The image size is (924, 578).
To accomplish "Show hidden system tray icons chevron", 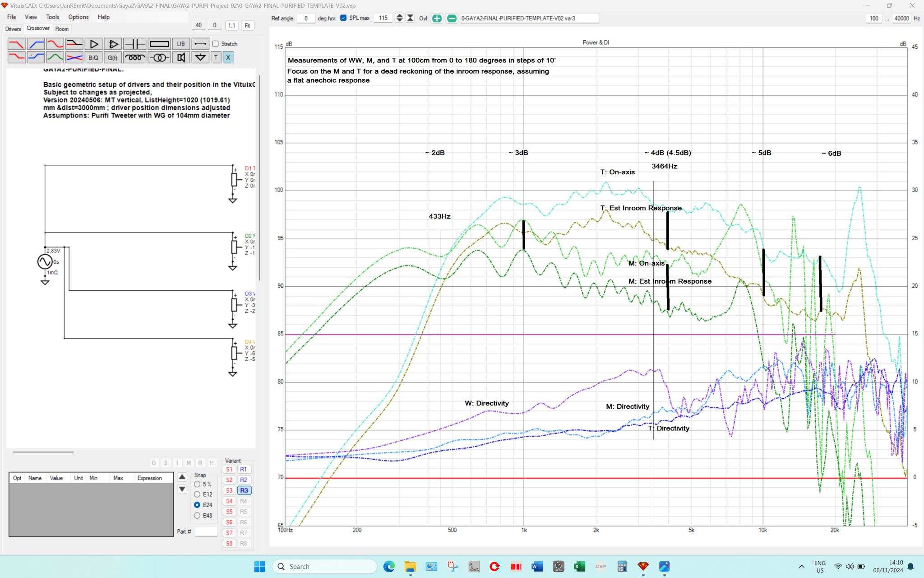I will tap(801, 566).
